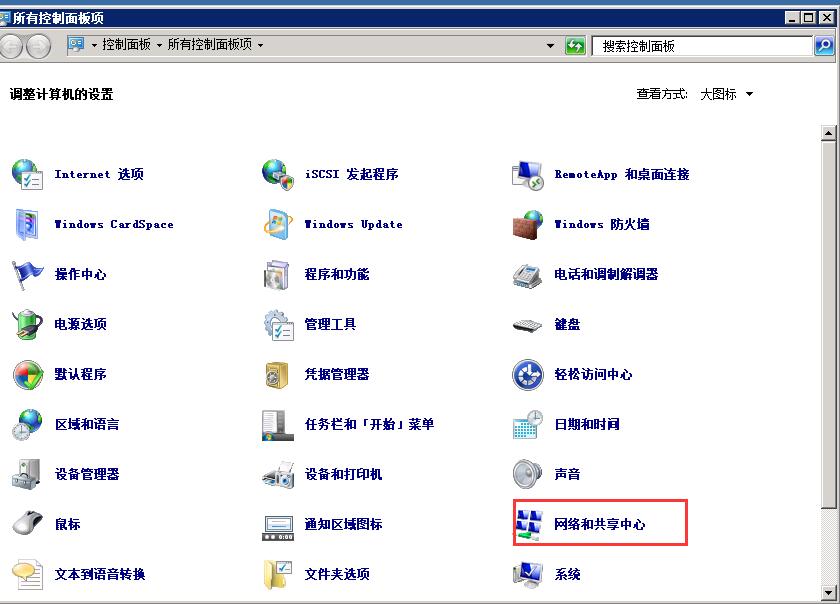Click the Back navigation arrow
840x604 pixels.
click(12, 47)
